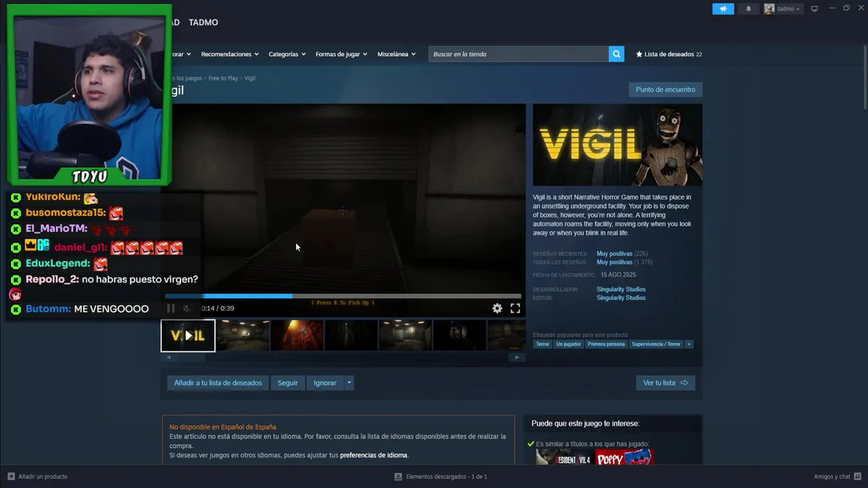Image resolution: width=868 pixels, height=488 pixels.
Task: Click the Ignorar button
Action: (325, 383)
